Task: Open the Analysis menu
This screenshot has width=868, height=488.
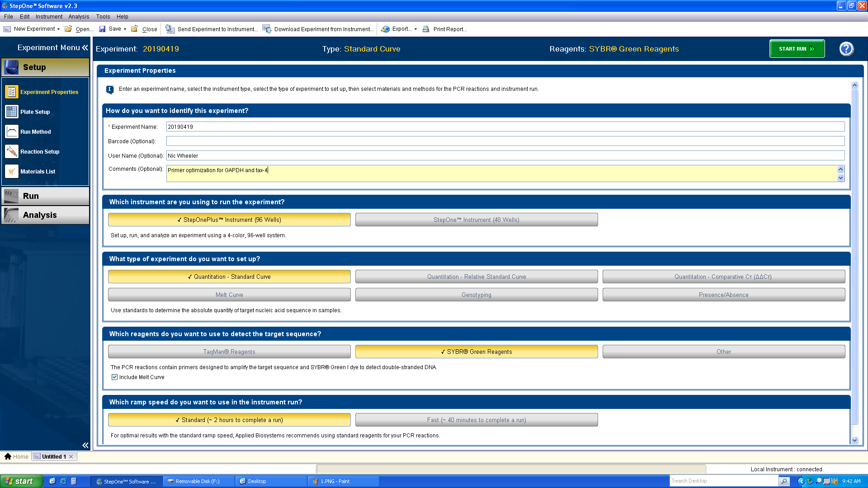Action: coord(79,17)
